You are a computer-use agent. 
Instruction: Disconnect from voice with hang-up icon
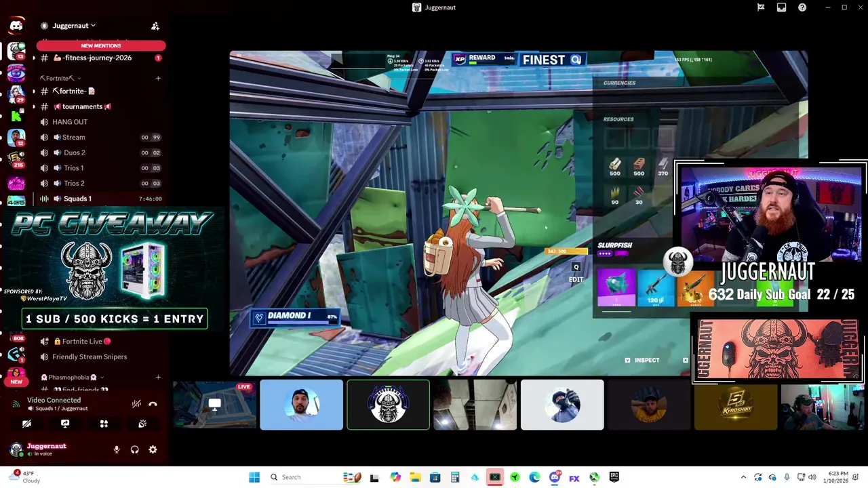pyautogui.click(x=153, y=404)
